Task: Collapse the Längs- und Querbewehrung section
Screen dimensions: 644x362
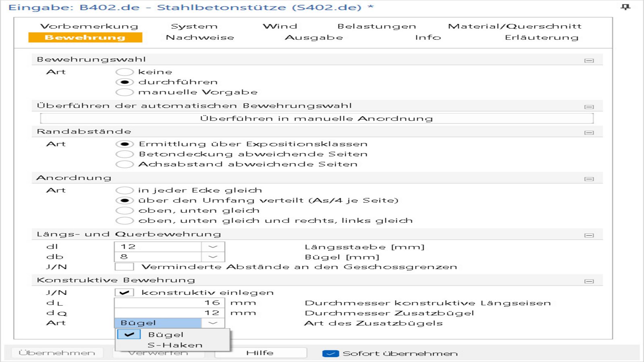Action: [x=589, y=235]
